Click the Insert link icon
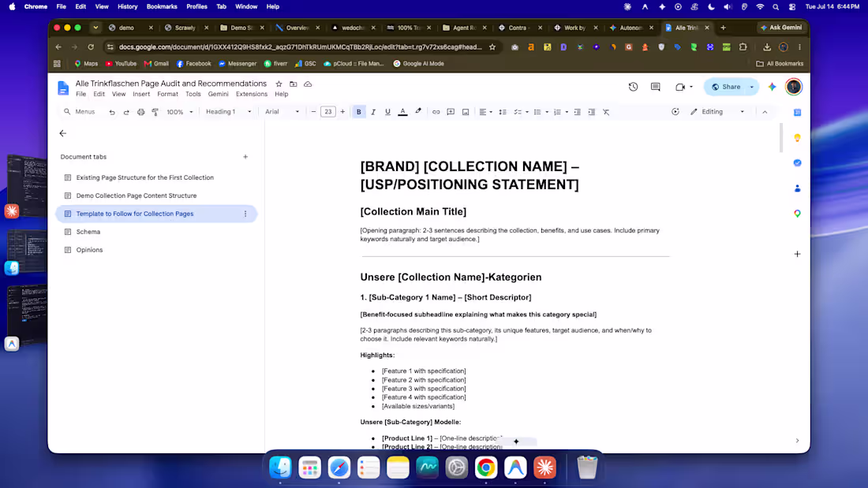 pos(436,112)
